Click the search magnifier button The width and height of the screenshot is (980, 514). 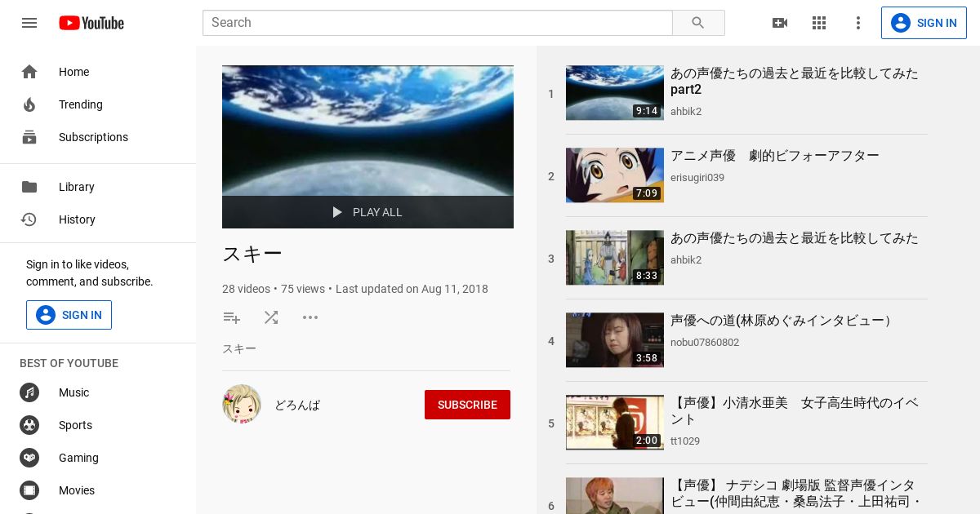click(x=698, y=23)
